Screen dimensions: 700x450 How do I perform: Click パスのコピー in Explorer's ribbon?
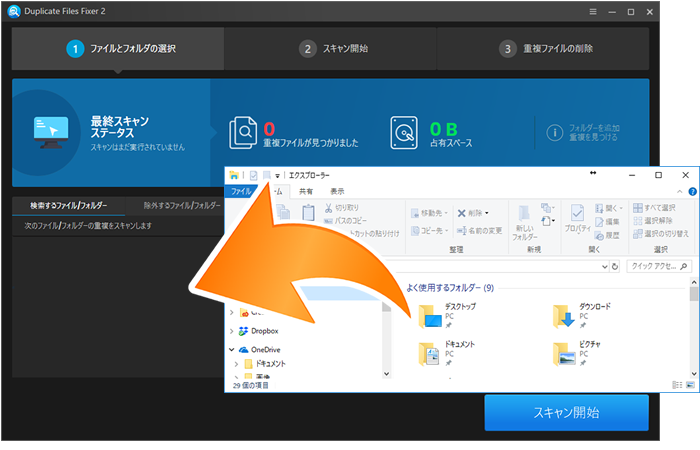(345, 221)
